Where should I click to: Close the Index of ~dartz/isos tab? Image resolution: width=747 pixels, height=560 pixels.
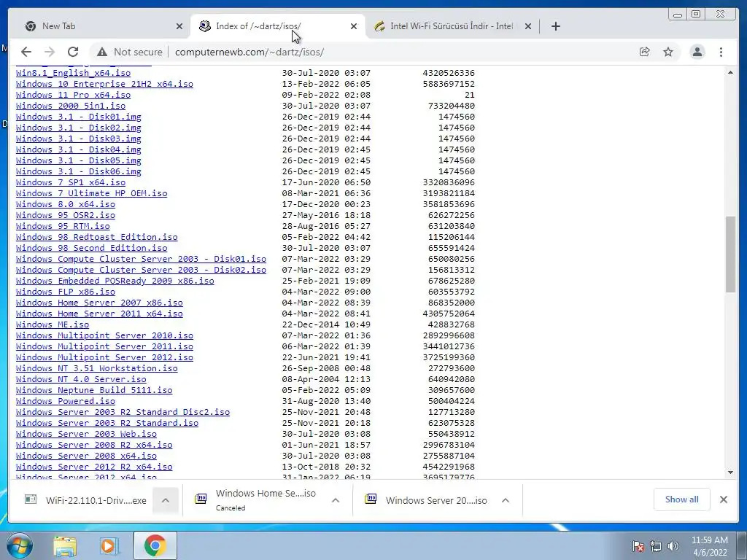pyautogui.click(x=354, y=26)
